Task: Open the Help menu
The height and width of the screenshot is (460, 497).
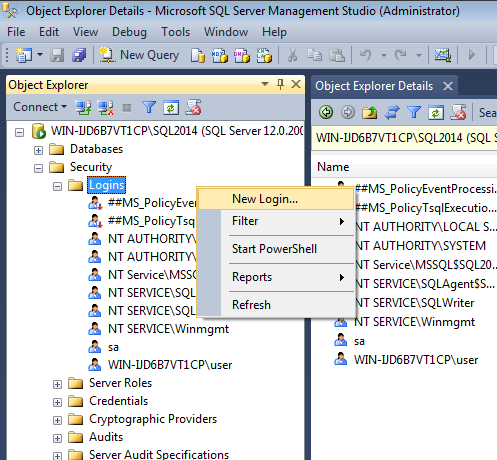Action: (x=274, y=32)
